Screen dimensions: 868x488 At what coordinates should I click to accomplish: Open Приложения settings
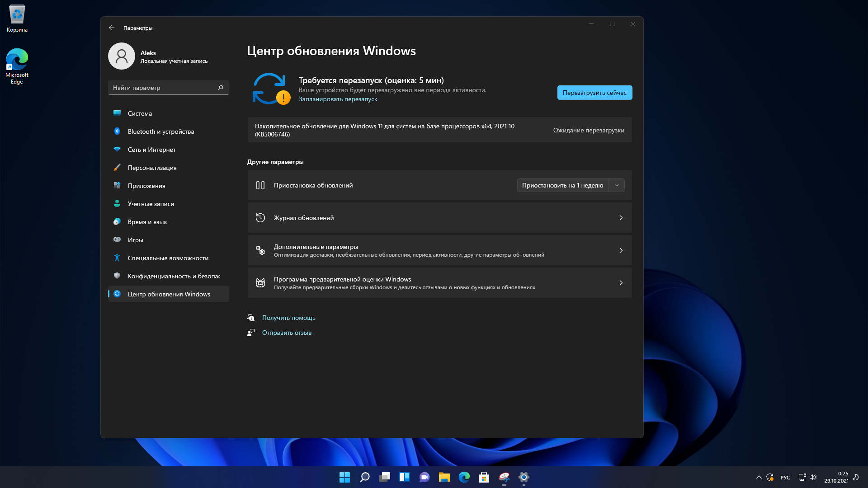click(x=168, y=186)
